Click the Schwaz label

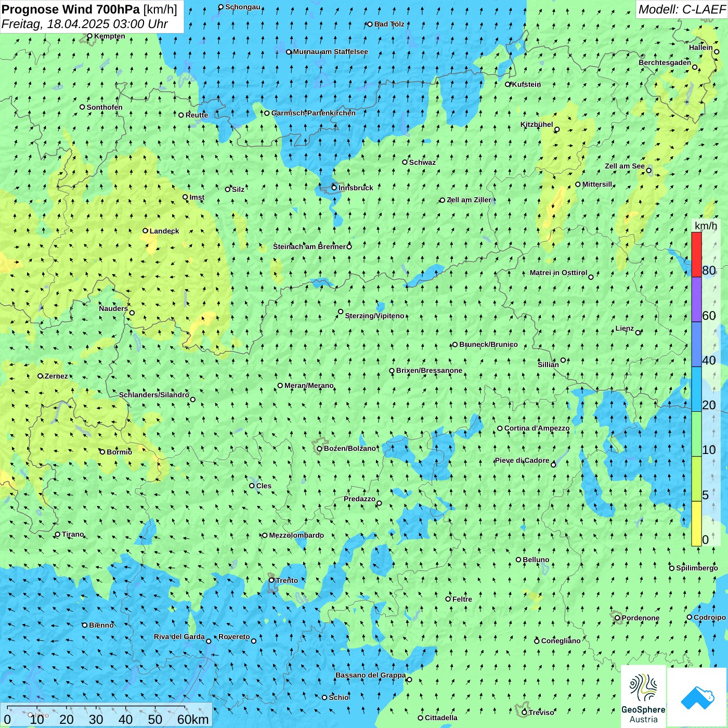point(422,162)
